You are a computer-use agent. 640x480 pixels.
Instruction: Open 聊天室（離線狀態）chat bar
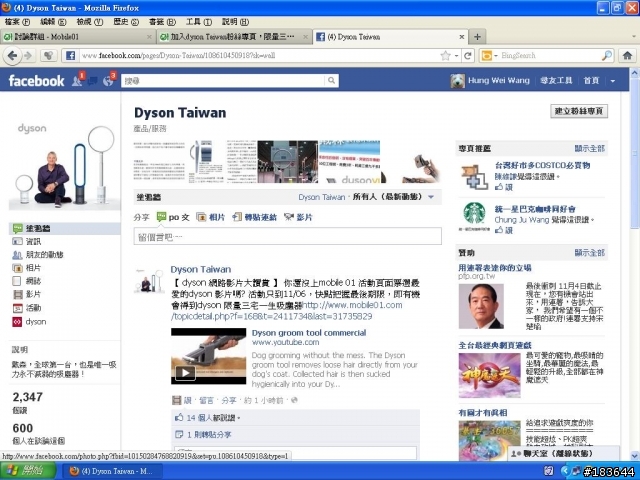point(563,453)
